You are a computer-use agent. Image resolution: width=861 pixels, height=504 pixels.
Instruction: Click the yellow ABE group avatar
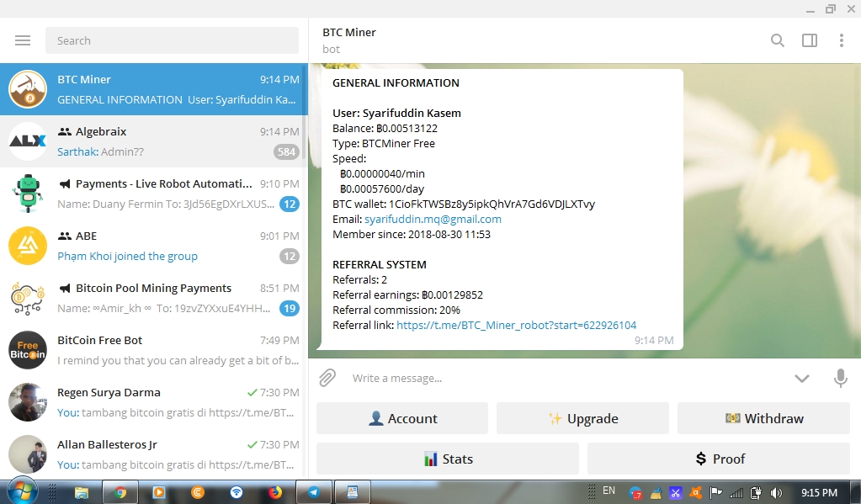pos(28,246)
